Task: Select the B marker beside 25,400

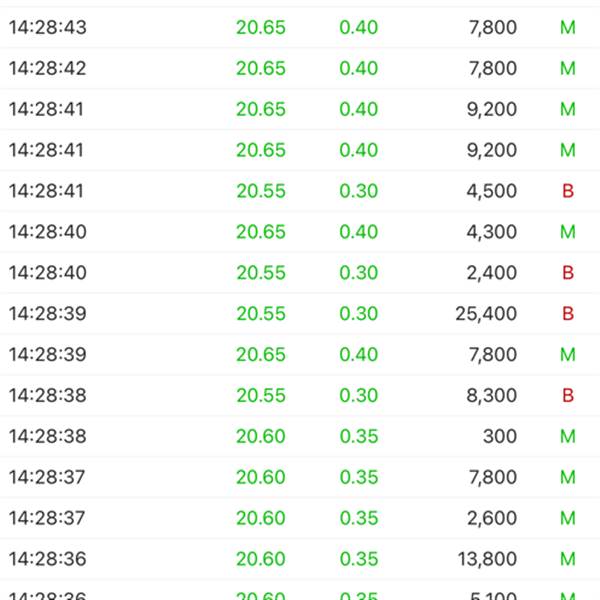Action: point(568,314)
